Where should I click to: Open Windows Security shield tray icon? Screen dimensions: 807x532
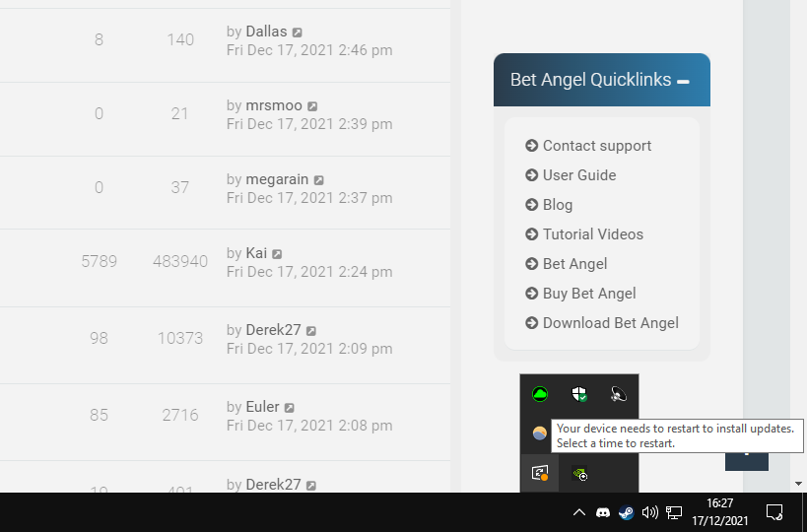[x=579, y=394]
